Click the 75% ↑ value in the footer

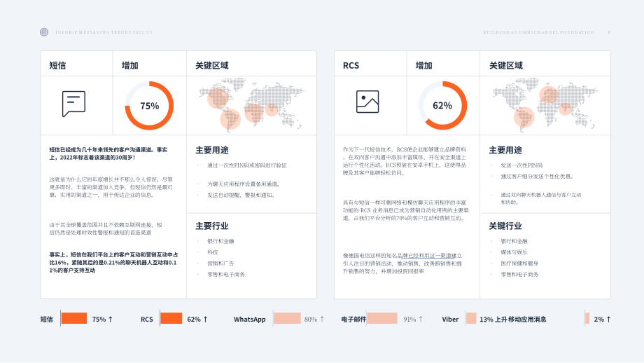[x=102, y=319]
